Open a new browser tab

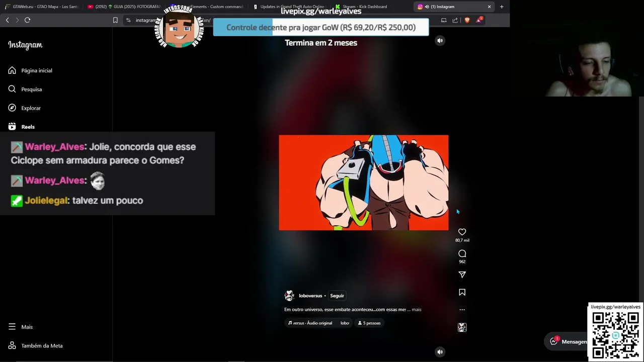coord(502,7)
